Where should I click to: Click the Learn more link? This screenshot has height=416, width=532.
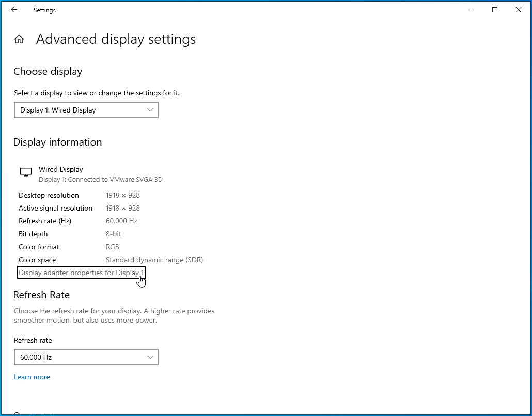click(x=32, y=377)
